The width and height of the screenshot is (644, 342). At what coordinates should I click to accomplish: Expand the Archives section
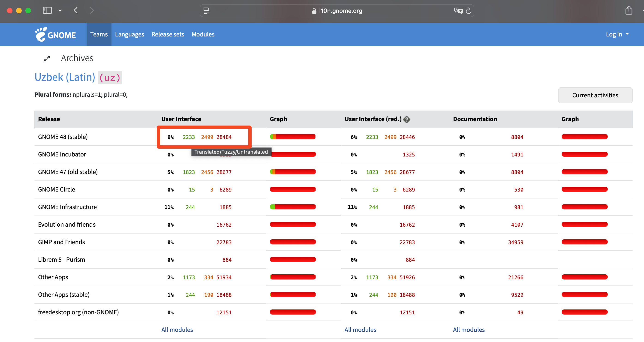[x=77, y=58]
